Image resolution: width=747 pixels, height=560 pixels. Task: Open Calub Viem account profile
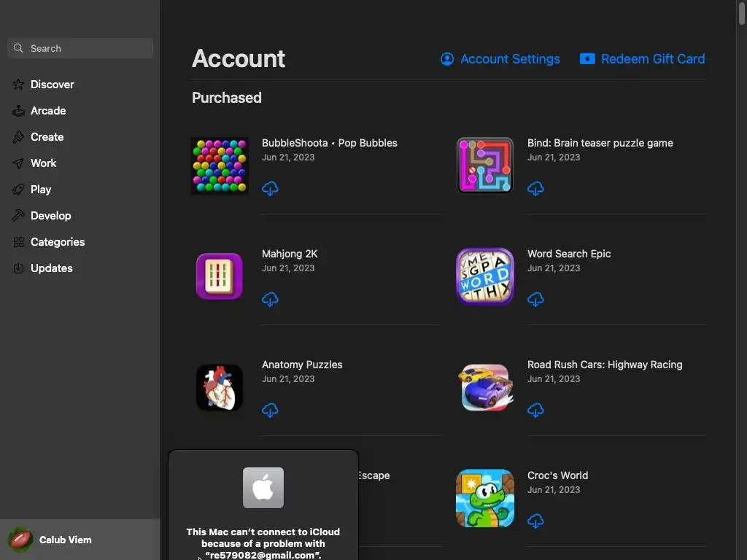(80, 540)
